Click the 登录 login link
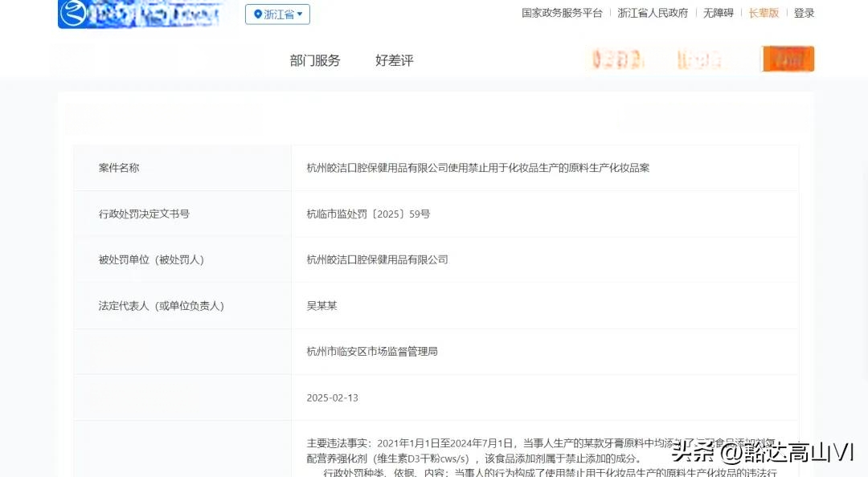Screen dimensions: 868x477 tap(804, 13)
